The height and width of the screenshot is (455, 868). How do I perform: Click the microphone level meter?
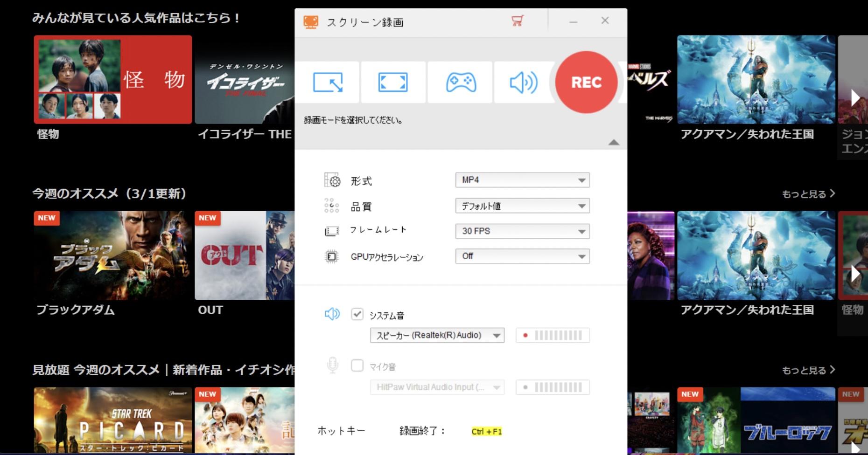point(553,387)
